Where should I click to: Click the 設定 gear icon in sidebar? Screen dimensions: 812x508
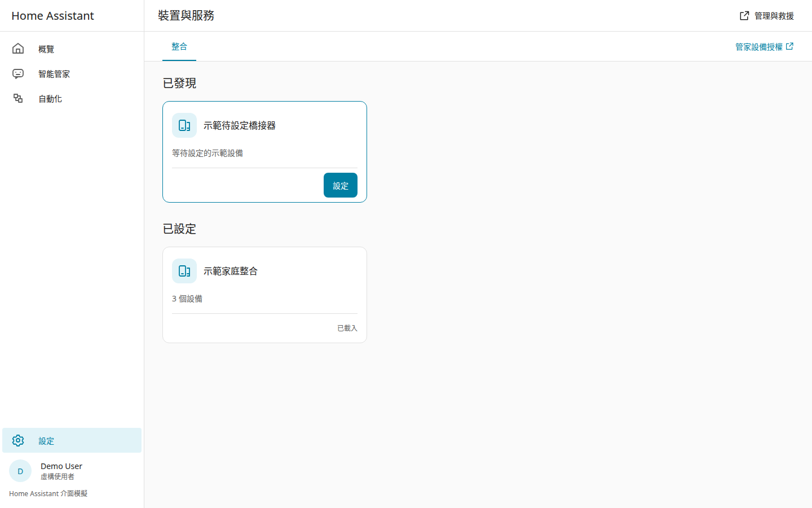18,440
